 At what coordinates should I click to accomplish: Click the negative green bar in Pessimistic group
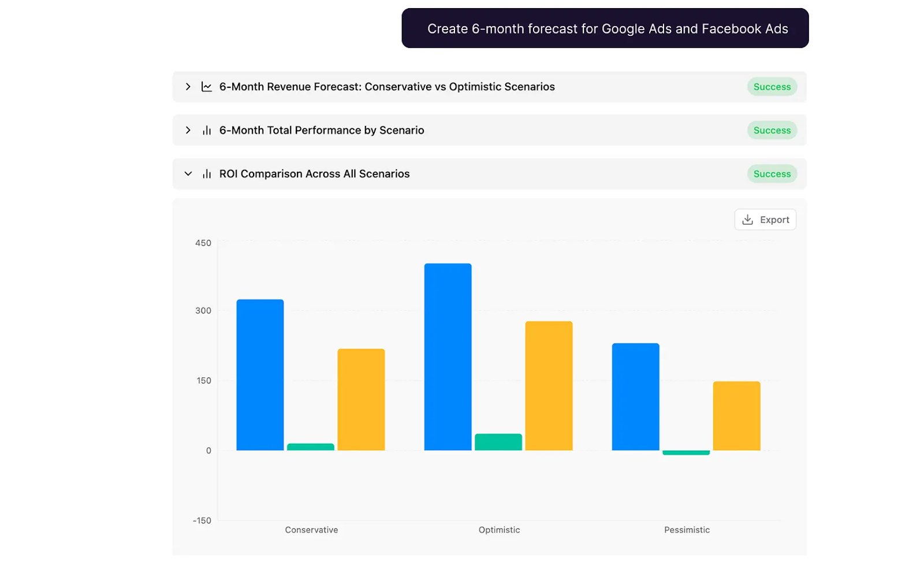coord(686,453)
